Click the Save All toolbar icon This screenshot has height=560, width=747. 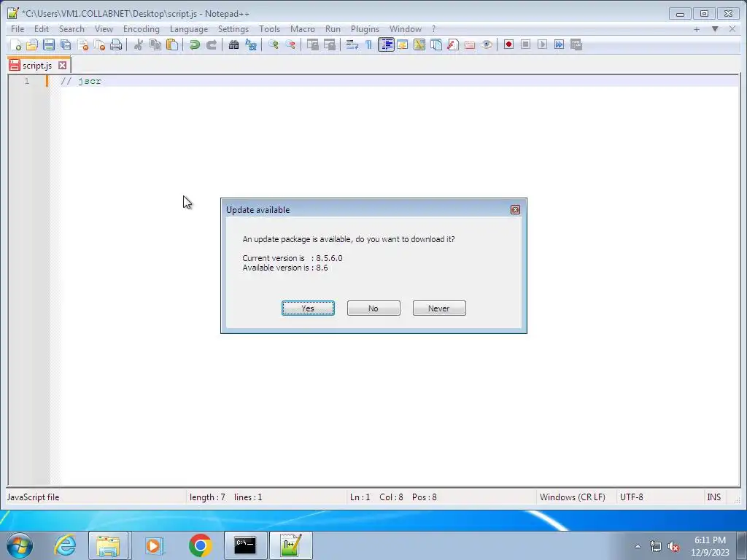pos(66,44)
